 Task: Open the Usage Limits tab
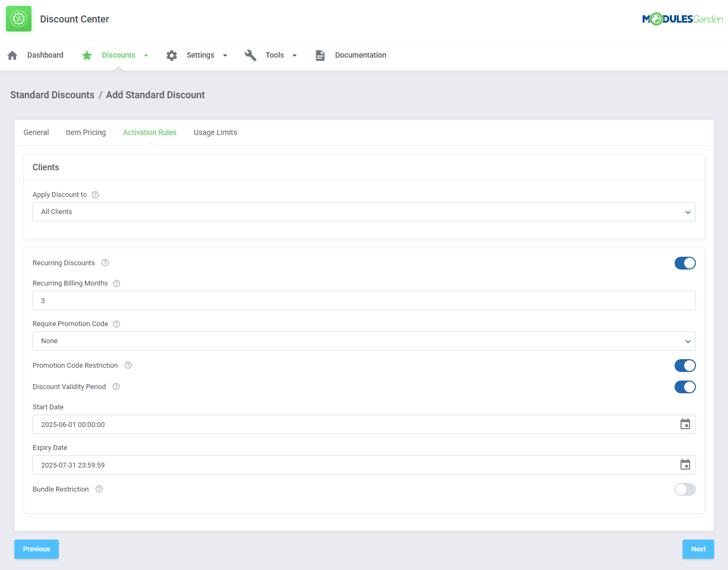[x=215, y=132]
